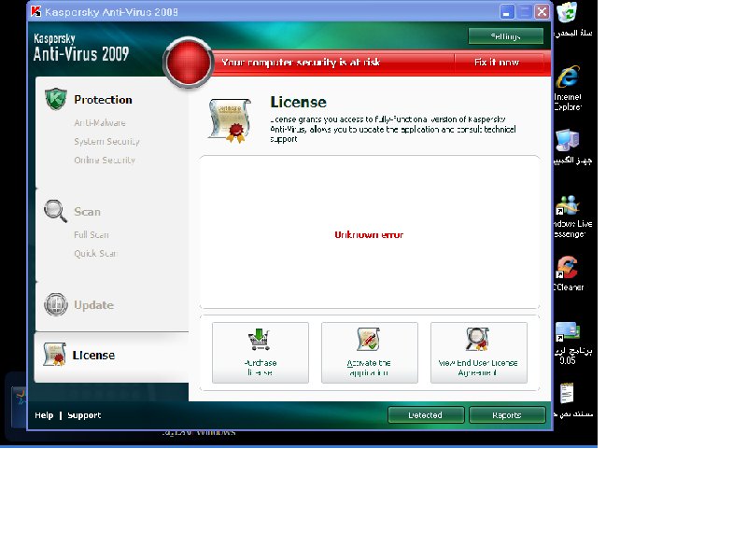The image size is (747, 560).
Task: Open the Update section
Action: [x=93, y=305]
